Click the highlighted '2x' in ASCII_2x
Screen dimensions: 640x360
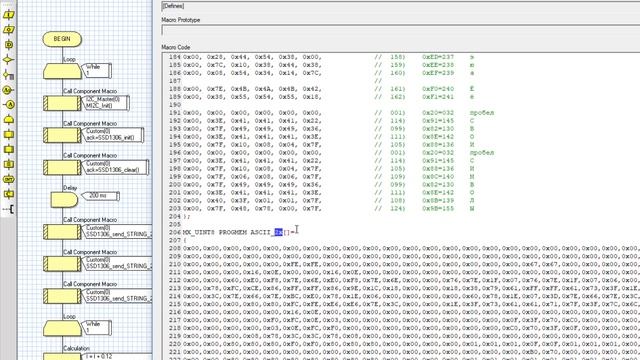click(x=278, y=232)
